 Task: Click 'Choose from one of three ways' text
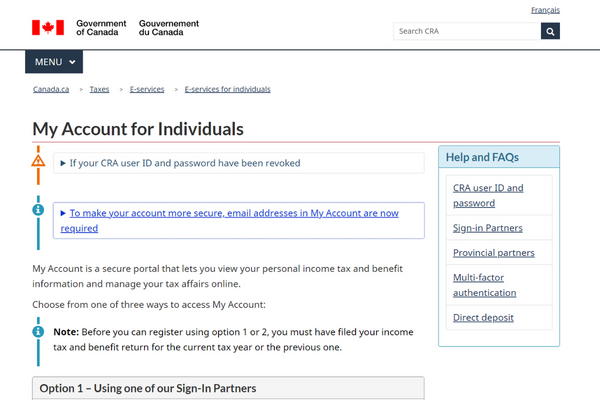tap(149, 305)
